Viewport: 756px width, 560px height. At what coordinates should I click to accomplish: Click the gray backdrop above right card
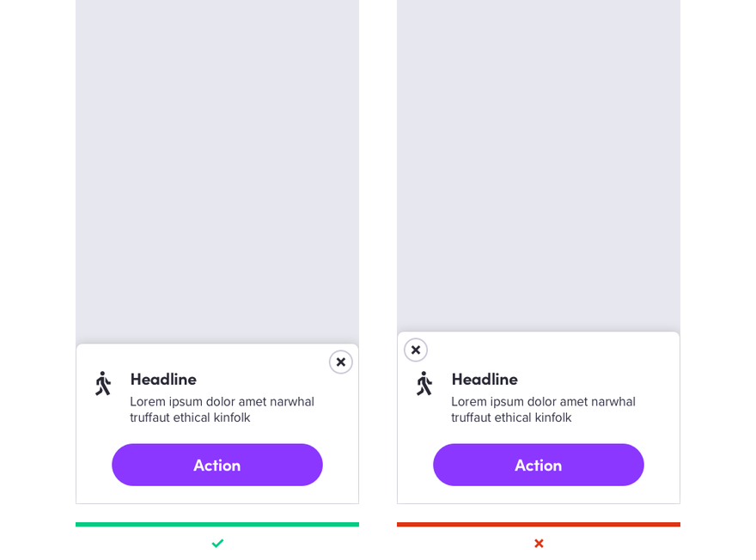click(539, 165)
